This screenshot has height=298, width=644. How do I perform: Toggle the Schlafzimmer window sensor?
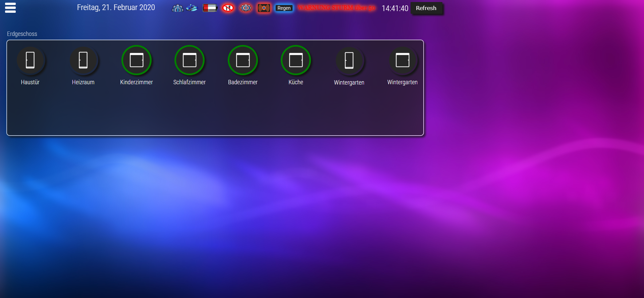pyautogui.click(x=190, y=60)
